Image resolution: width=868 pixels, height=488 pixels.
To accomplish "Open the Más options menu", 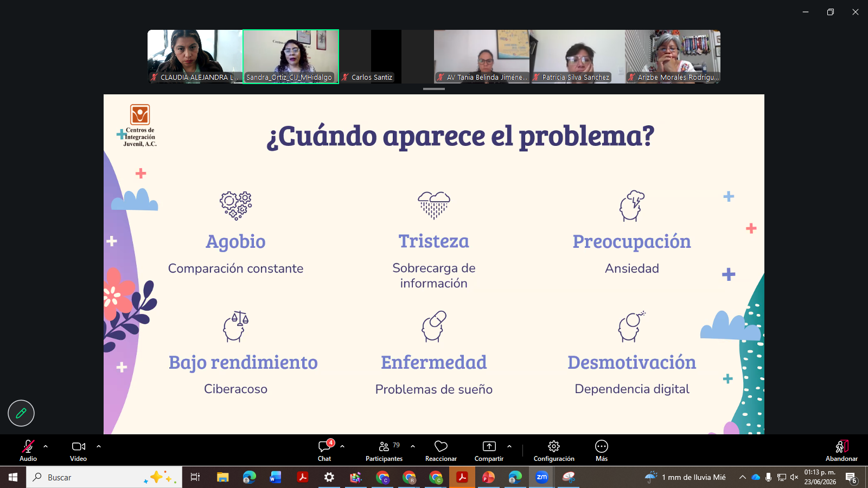I will [602, 451].
